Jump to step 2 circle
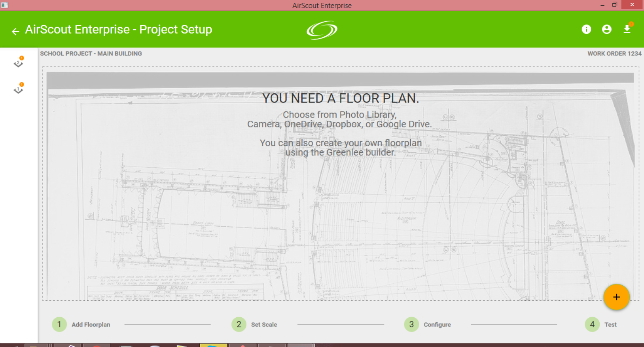644x347 pixels. tap(239, 324)
